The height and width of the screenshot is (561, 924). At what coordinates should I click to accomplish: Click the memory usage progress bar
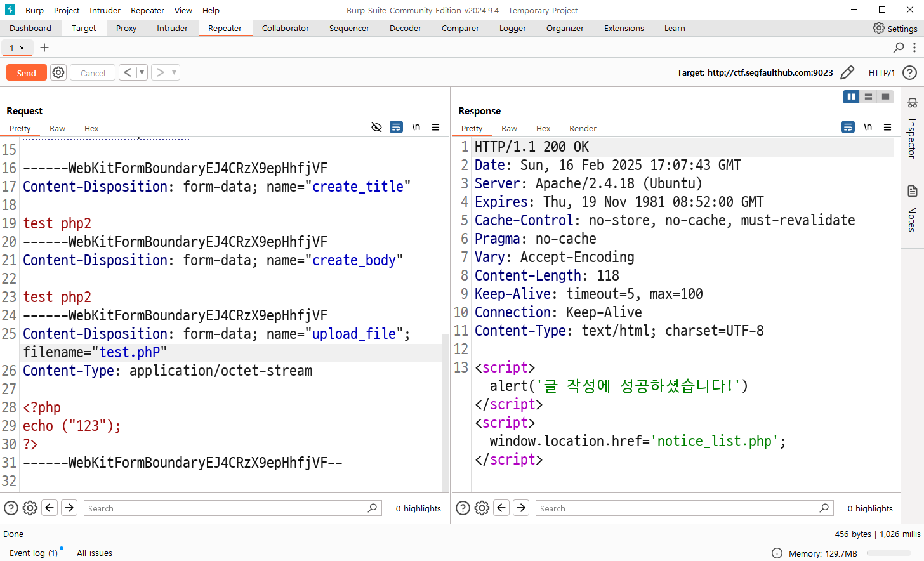click(888, 553)
